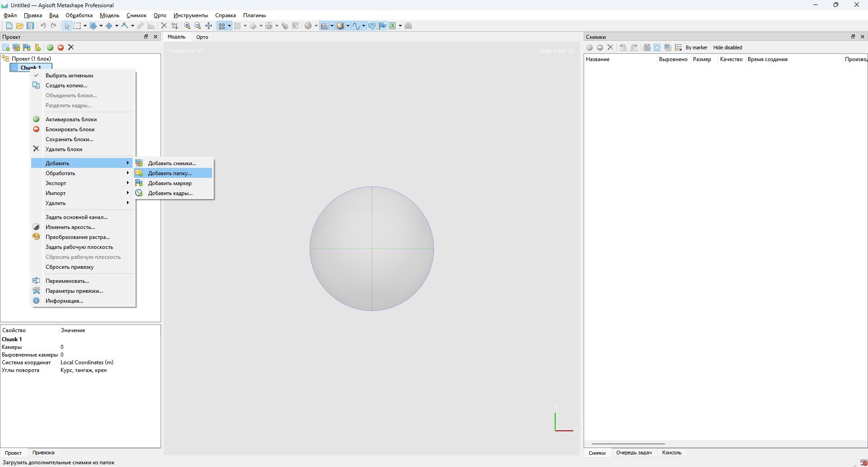Viewport: 868px width, 467px height.
Task: Toggle Show Markers flag icon
Action: coord(382,26)
